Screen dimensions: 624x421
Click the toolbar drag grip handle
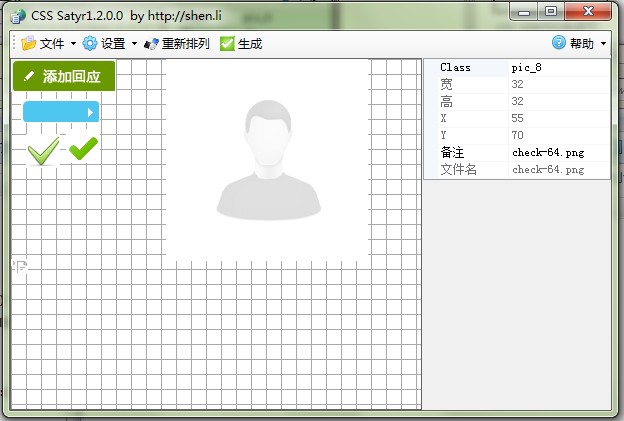coord(14,43)
